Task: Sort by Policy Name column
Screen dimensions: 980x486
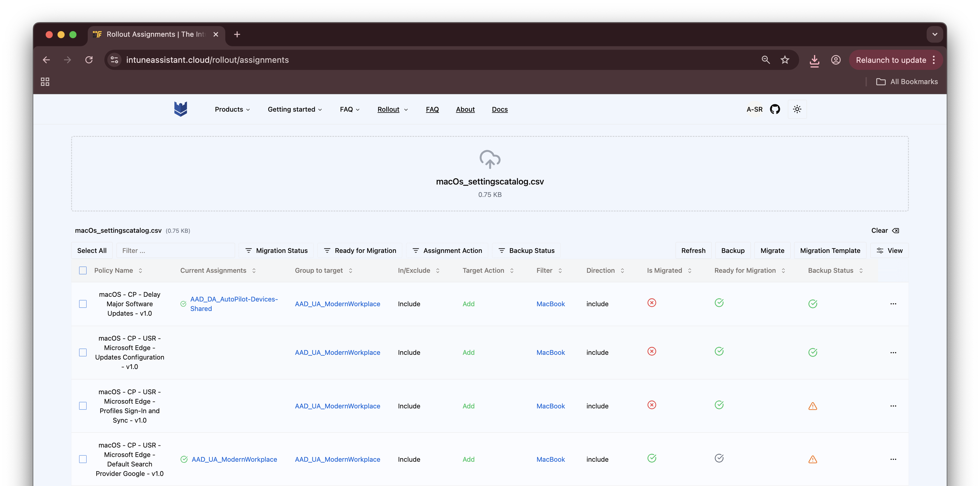Action: pos(118,271)
